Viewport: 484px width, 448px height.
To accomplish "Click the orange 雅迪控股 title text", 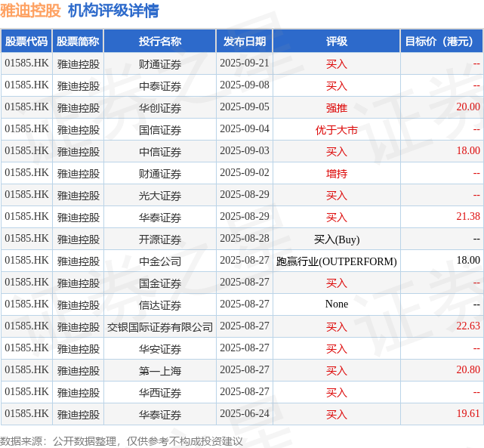I will pyautogui.click(x=30, y=11).
